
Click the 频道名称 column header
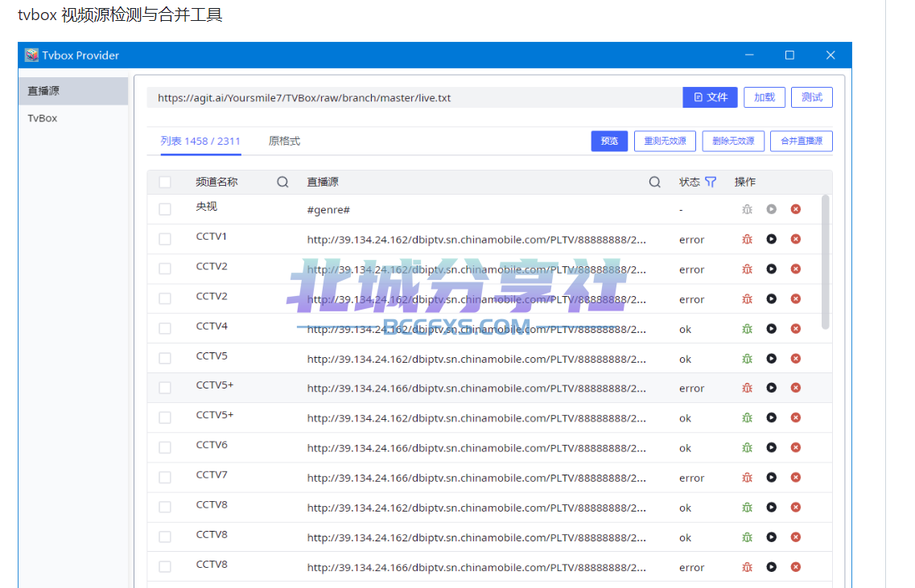(216, 182)
